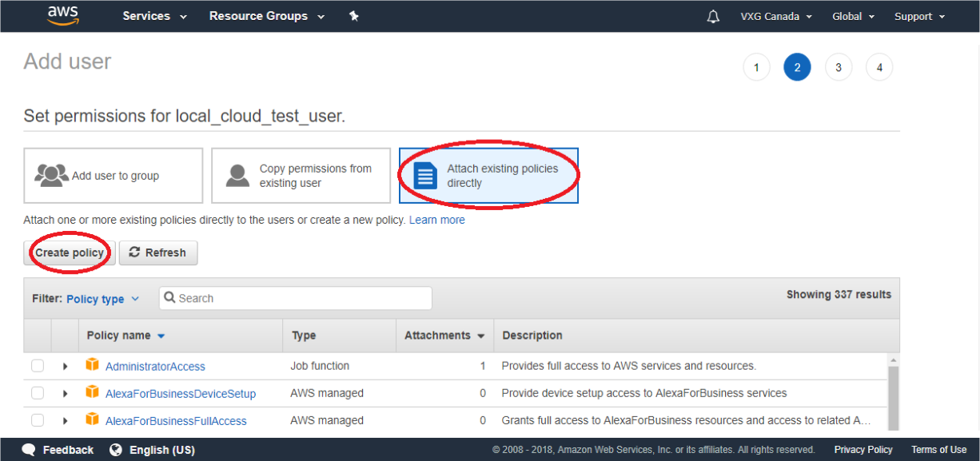Viewport: 980px width, 461px height.
Task: Click the AWS logo home icon
Action: (x=62, y=15)
